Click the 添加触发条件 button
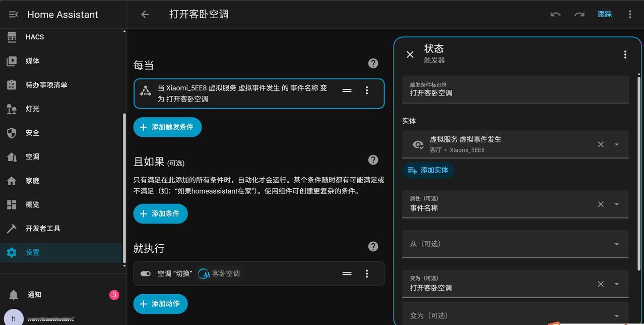 tap(167, 127)
